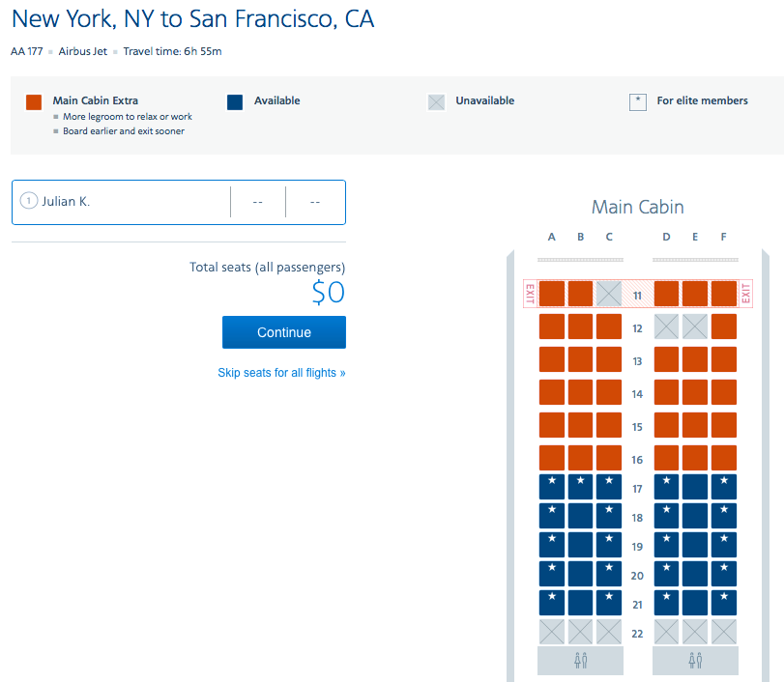Select middle seat 15E
Viewport: 784px width, 682px height.
(694, 425)
